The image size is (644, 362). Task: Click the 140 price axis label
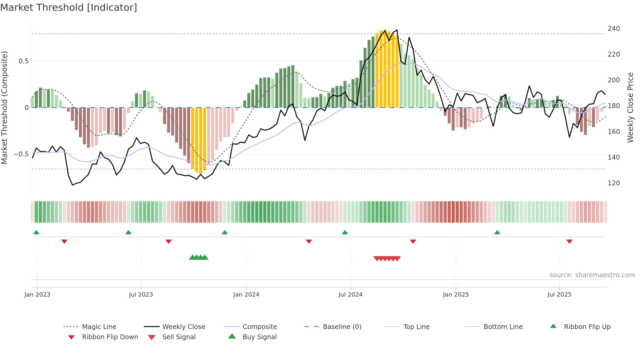[614, 157]
